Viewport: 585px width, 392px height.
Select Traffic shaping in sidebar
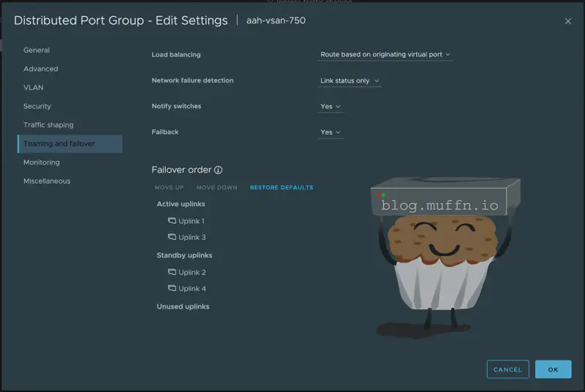click(48, 125)
